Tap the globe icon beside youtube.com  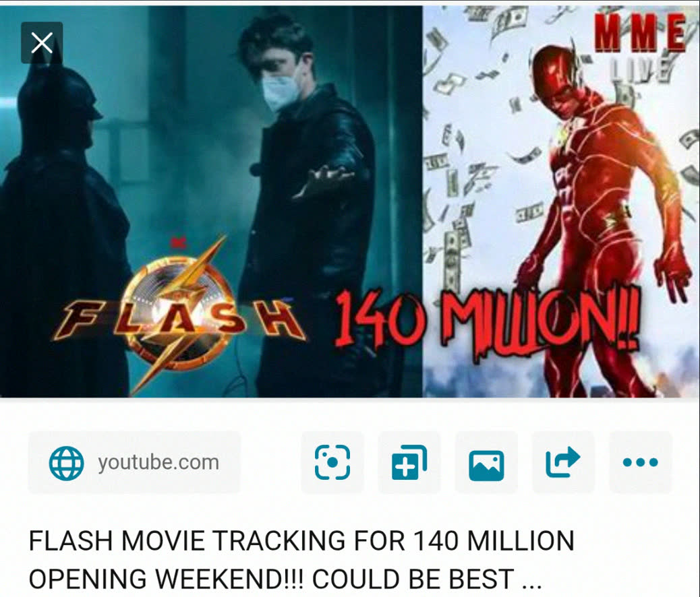[66, 463]
